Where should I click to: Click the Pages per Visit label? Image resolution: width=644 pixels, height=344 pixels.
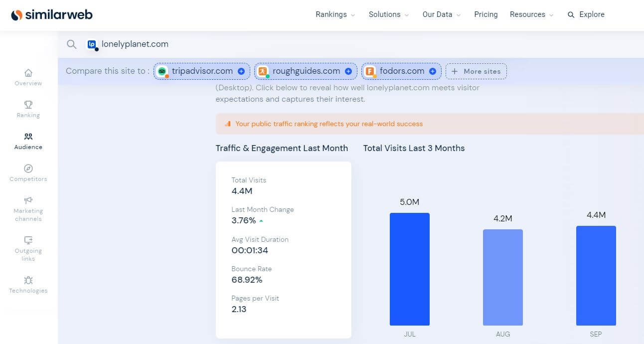pos(255,298)
